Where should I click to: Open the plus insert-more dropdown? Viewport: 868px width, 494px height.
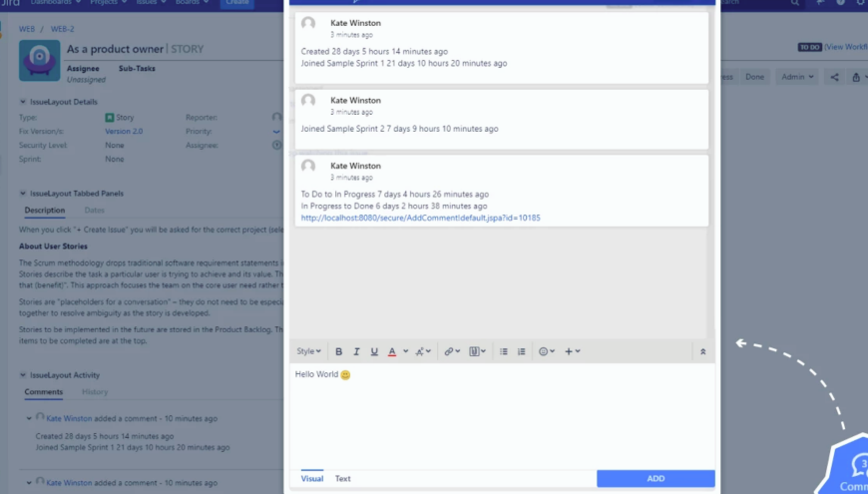[573, 351]
